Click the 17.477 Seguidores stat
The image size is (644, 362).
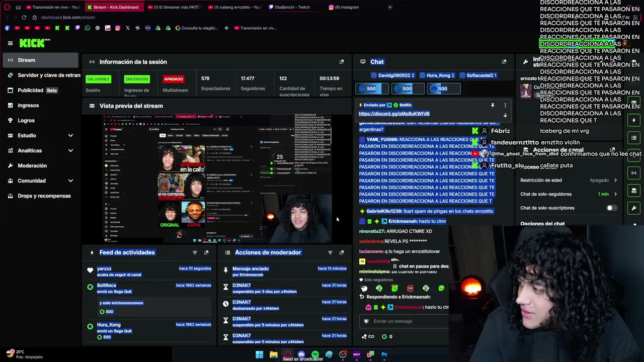point(253,83)
